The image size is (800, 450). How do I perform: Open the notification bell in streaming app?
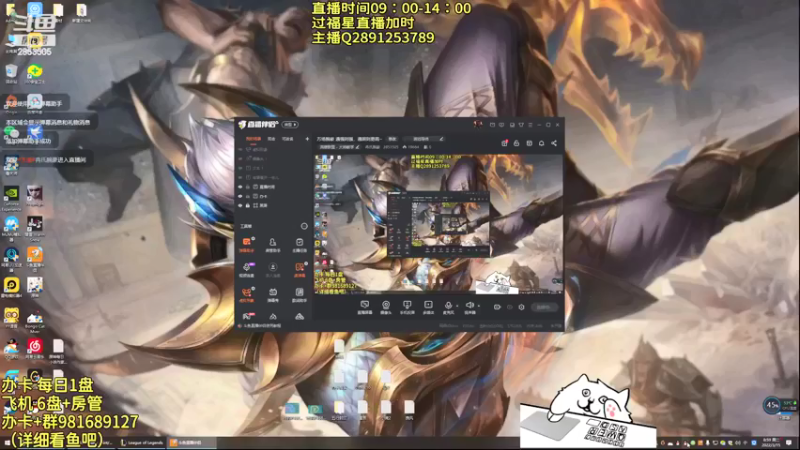(x=541, y=143)
